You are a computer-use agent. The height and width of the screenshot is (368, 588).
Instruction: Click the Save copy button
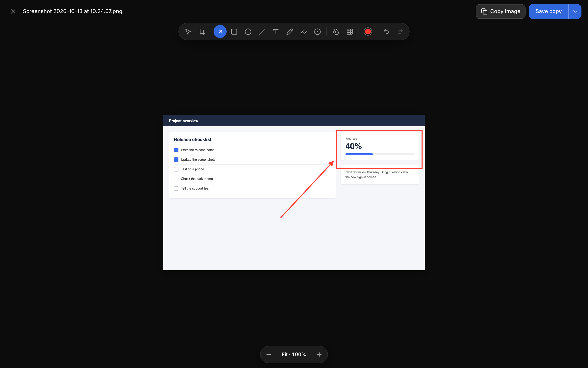(549, 11)
